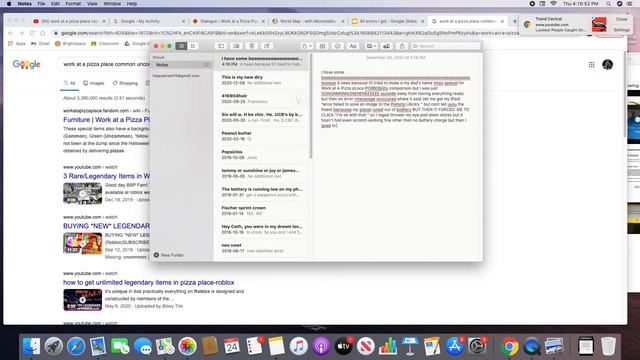Open 'how to get unlimited legendary items' result

pos(149,282)
